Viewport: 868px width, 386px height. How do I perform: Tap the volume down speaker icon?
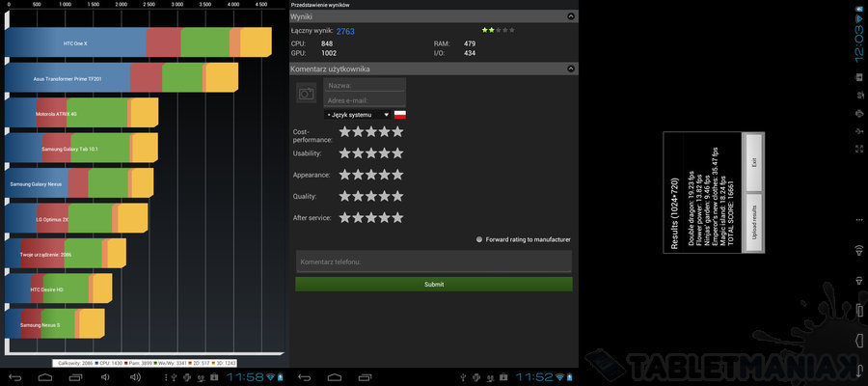click(x=105, y=377)
